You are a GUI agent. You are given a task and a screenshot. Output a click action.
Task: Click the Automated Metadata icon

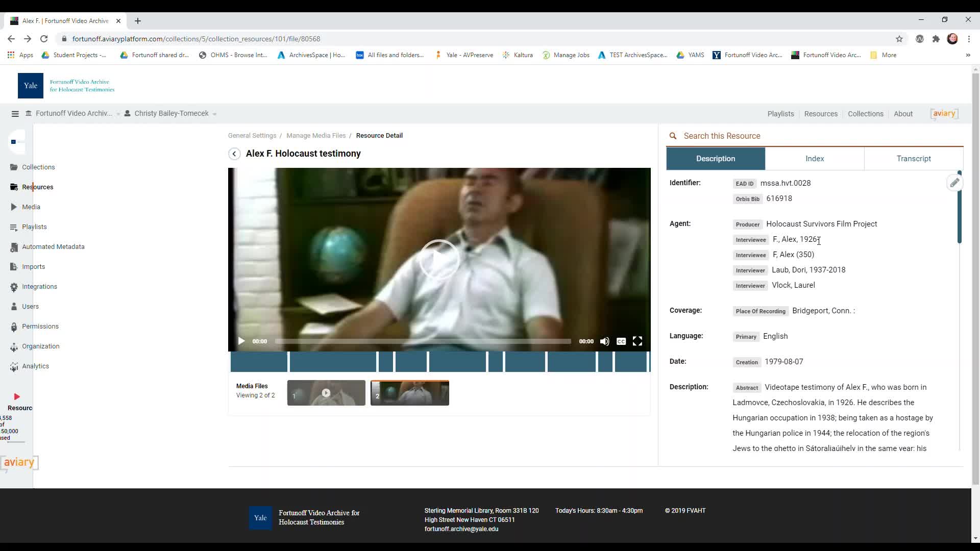point(14,247)
